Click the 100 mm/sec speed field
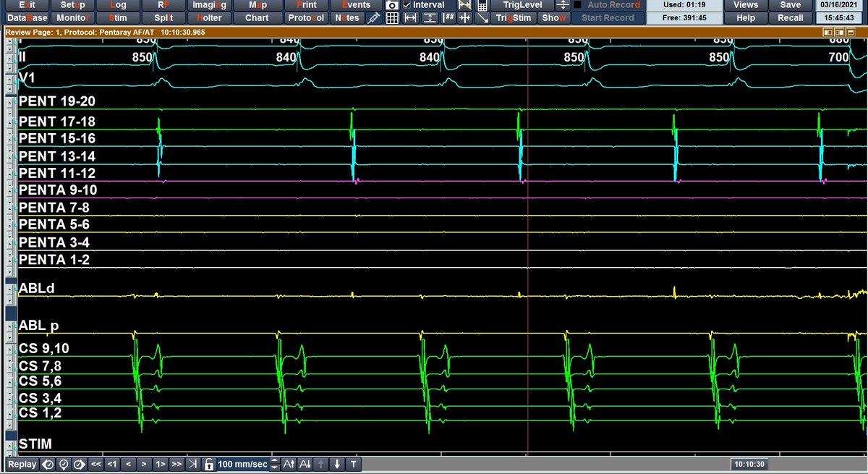The height and width of the screenshot is (474, 868). click(242, 464)
